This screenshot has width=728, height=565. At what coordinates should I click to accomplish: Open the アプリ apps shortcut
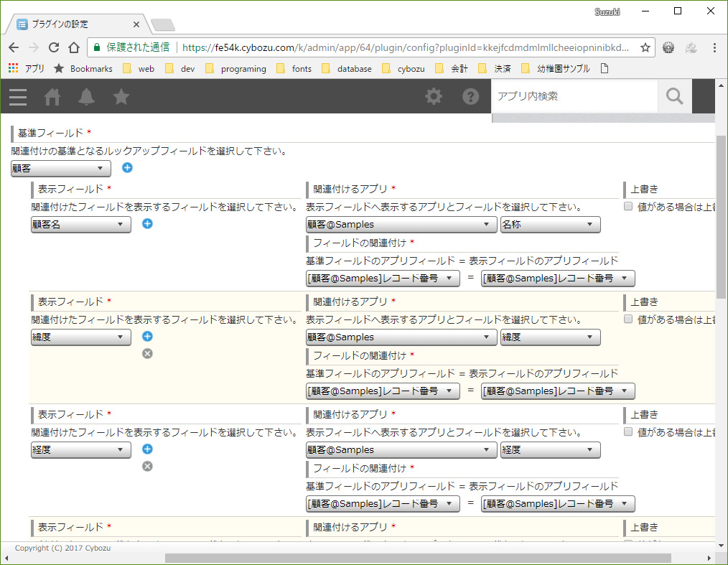point(26,69)
